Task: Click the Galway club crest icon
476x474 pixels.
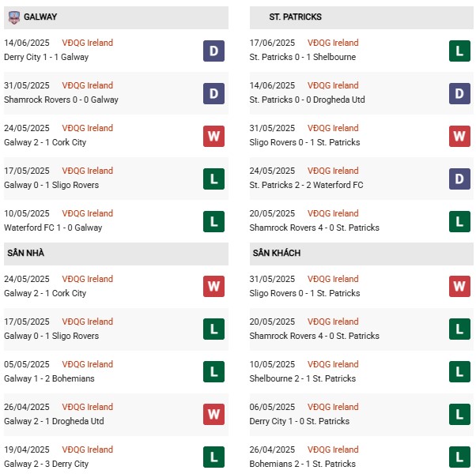Action: pos(14,17)
